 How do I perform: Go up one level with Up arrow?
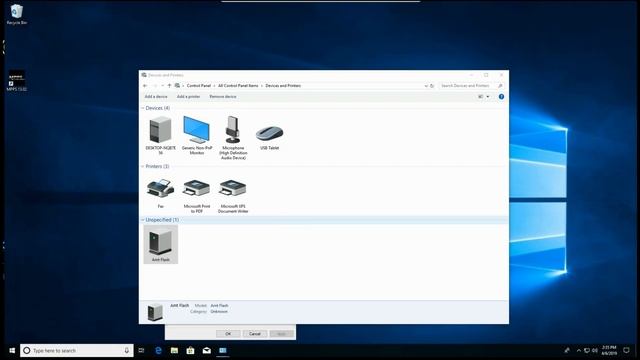point(169,86)
